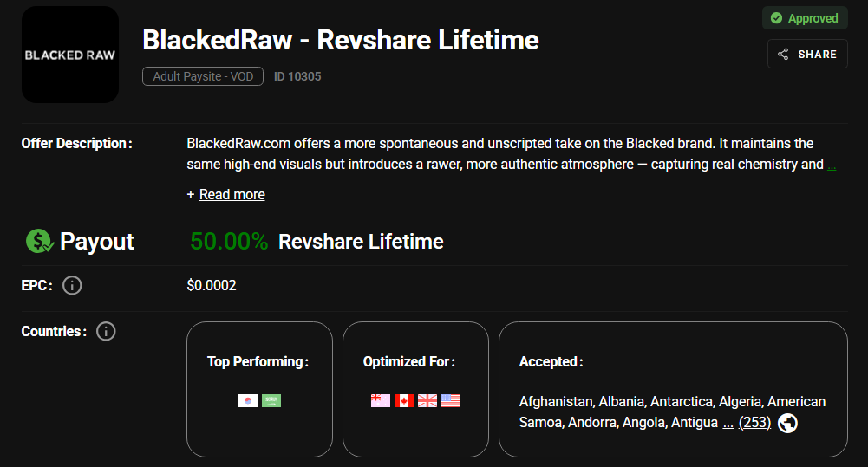The height and width of the screenshot is (467, 868).
Task: Click the Revshare Lifetime text beside payout
Action: click(361, 242)
